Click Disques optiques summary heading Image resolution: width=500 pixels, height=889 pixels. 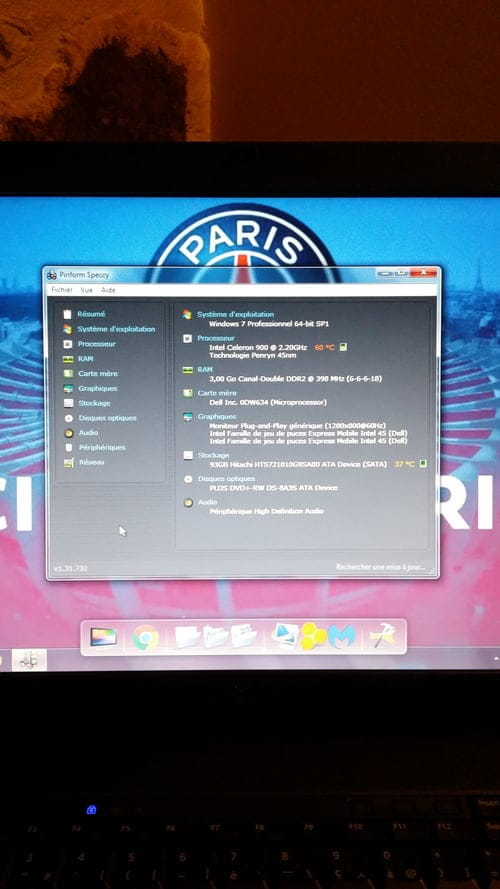click(x=226, y=479)
